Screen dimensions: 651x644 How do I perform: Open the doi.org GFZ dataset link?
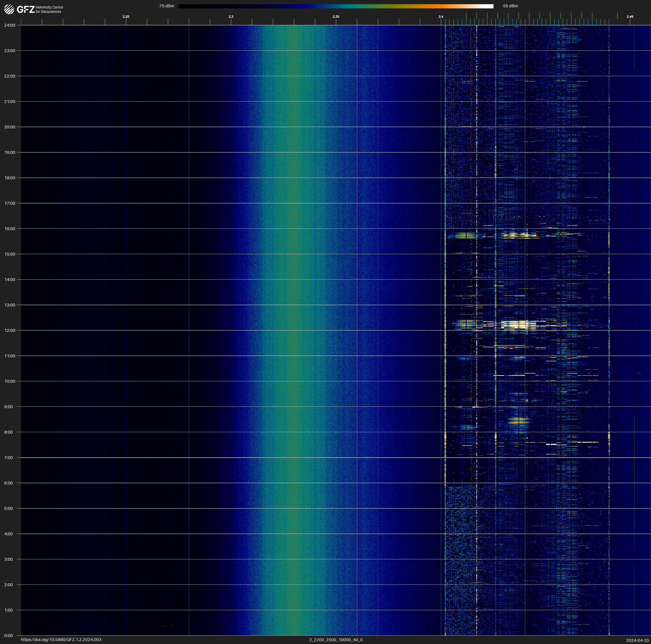[x=61, y=640]
